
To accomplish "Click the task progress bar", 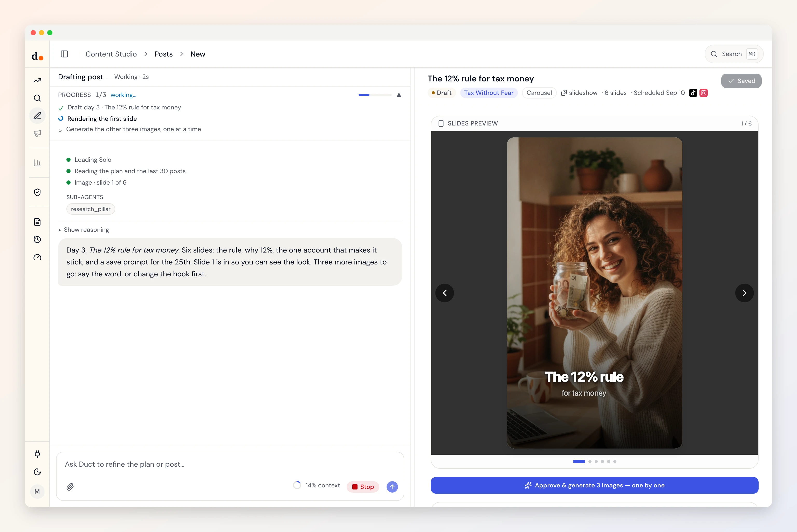I will 375,95.
